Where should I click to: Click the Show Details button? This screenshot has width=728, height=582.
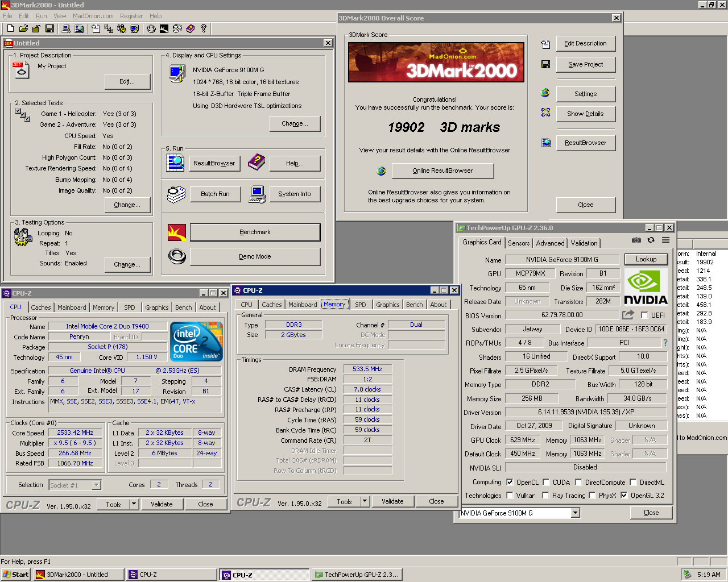(x=585, y=114)
